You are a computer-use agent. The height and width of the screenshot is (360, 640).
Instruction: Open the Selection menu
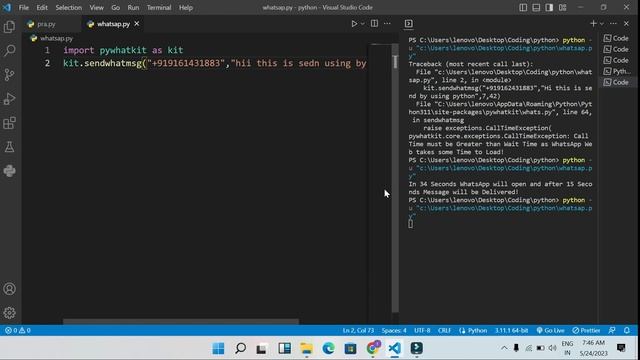(69, 7)
